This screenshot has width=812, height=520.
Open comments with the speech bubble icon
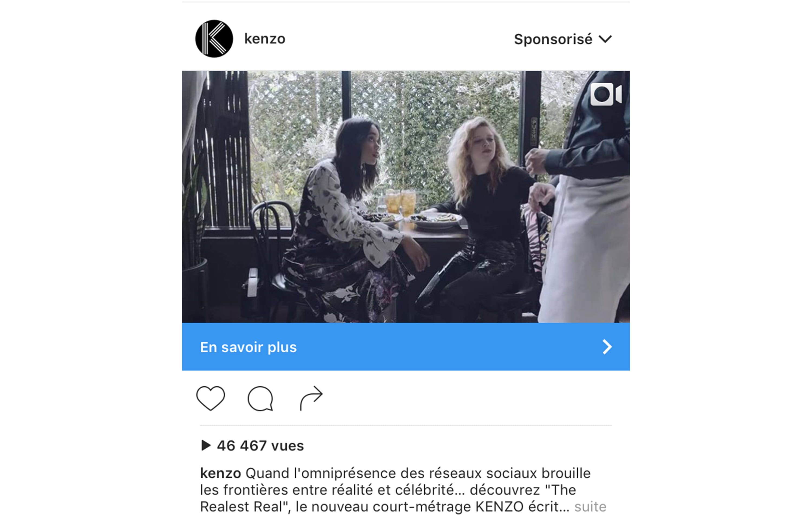pos(260,399)
